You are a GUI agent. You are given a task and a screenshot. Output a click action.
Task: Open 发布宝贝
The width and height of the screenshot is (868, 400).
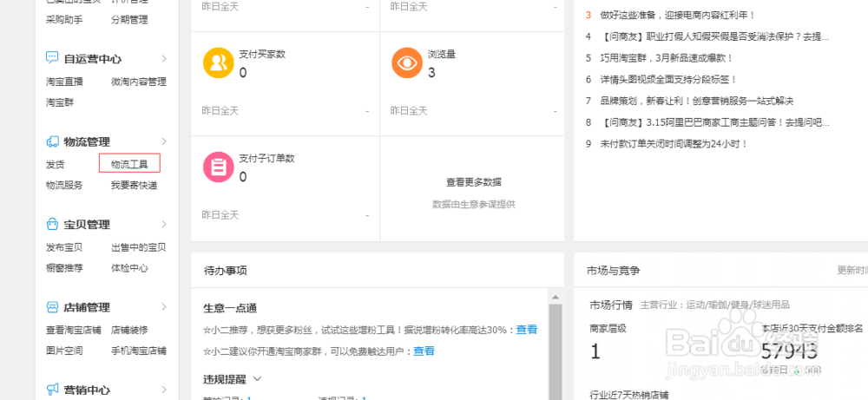click(64, 247)
